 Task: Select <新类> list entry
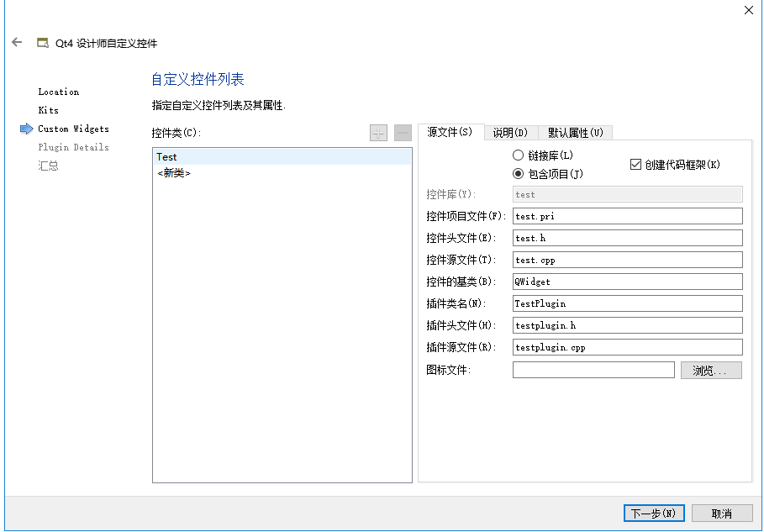click(282, 173)
